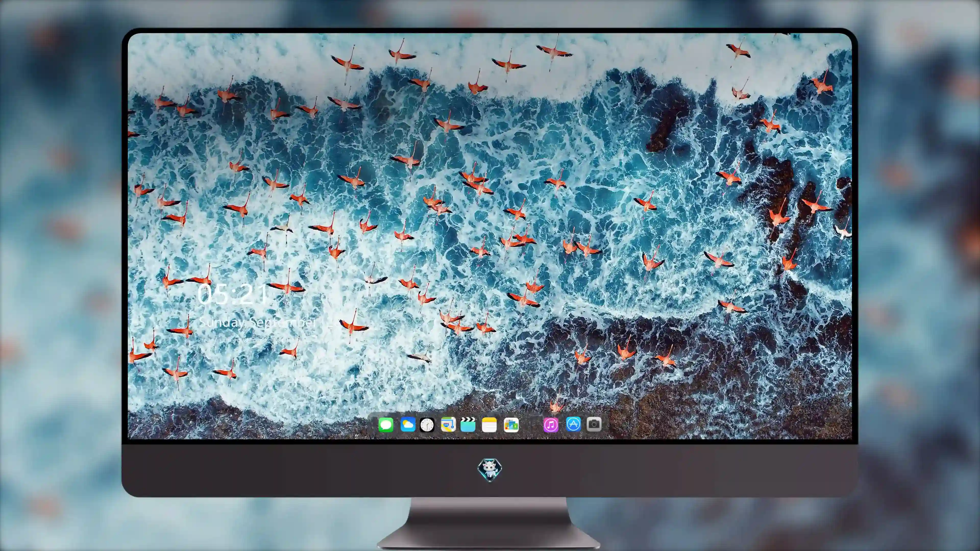
Task: Open the yellow Notes app in the dock
Action: coord(489,425)
